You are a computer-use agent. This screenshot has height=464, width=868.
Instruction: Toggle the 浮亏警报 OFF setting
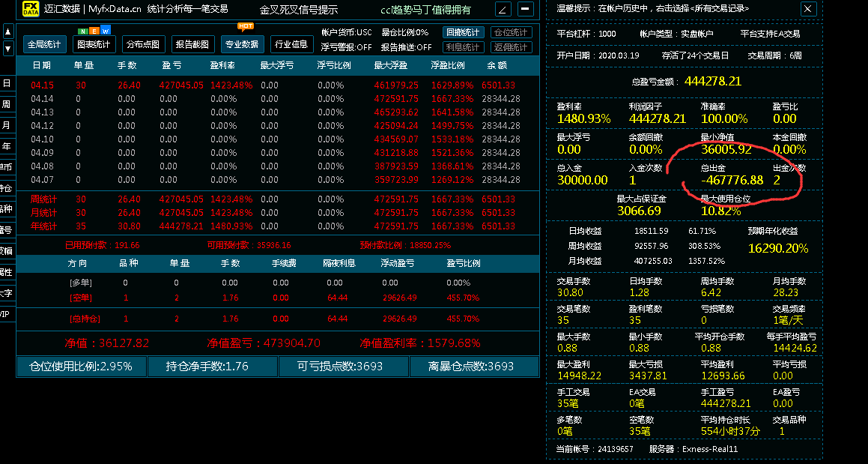(x=346, y=46)
